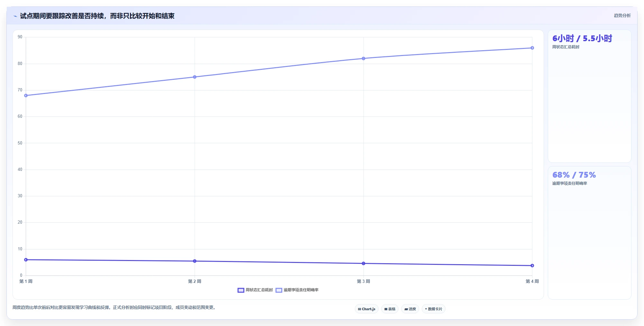
Task: Click the 20 y-axis label
Action: coord(20,222)
